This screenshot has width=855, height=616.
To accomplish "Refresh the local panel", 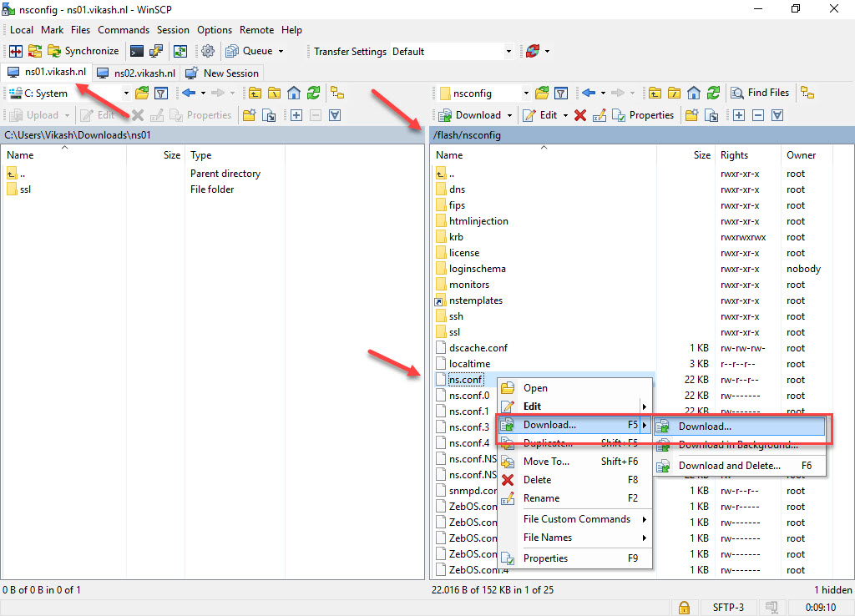I will point(314,93).
